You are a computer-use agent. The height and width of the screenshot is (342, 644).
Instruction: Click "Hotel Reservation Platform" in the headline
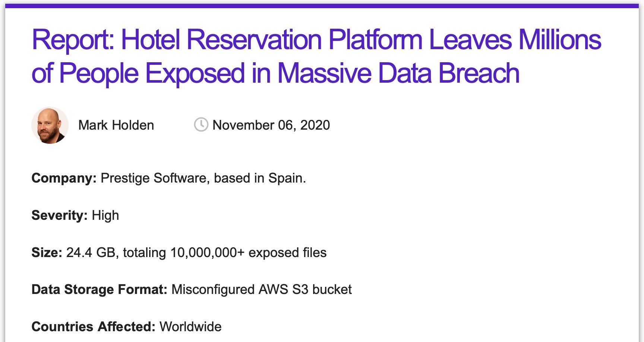click(271, 40)
